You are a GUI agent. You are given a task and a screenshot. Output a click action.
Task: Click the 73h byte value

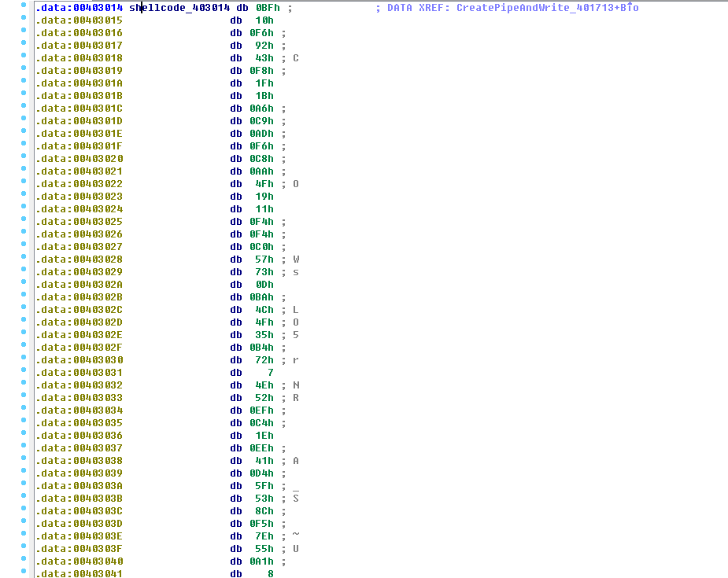coord(264,272)
